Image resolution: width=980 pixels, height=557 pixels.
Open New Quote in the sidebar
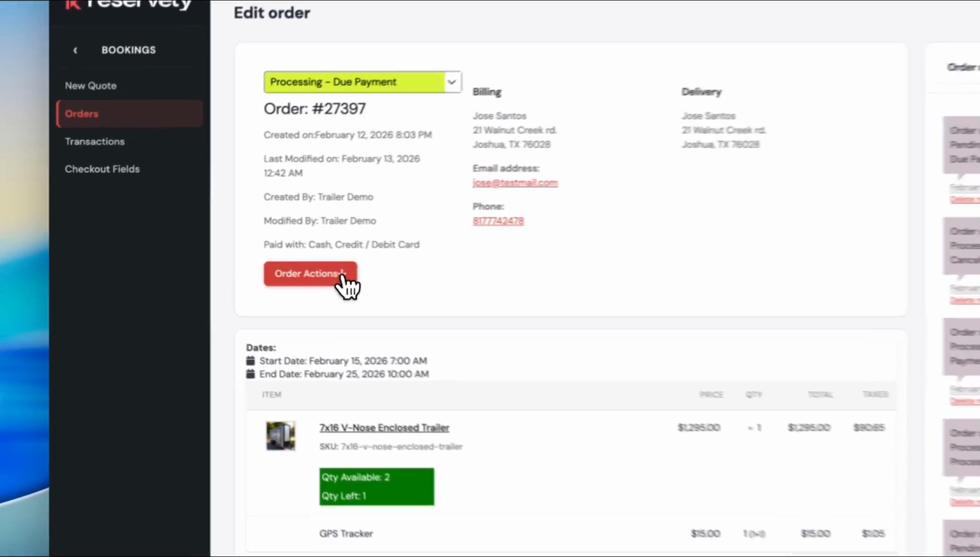tap(91, 86)
